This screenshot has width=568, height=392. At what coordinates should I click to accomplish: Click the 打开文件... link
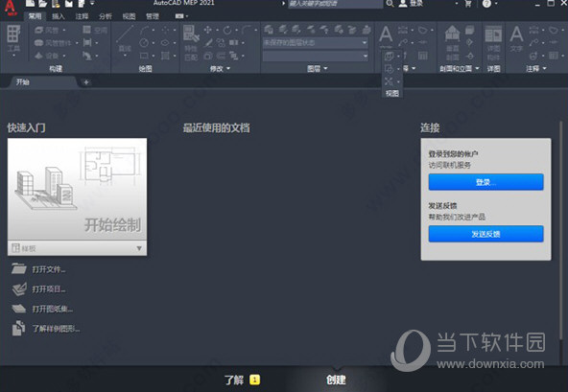click(x=49, y=269)
